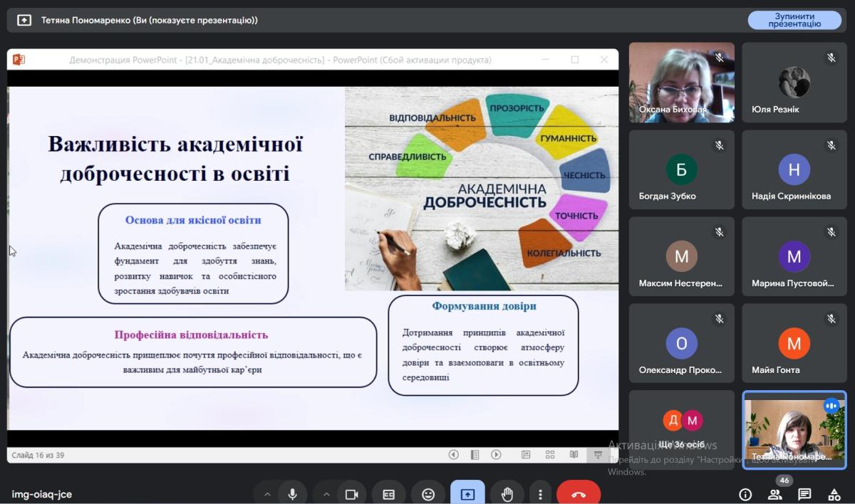Image resolution: width=855 pixels, height=504 pixels.
Task: Advance to next slide arrow
Action: point(496,455)
